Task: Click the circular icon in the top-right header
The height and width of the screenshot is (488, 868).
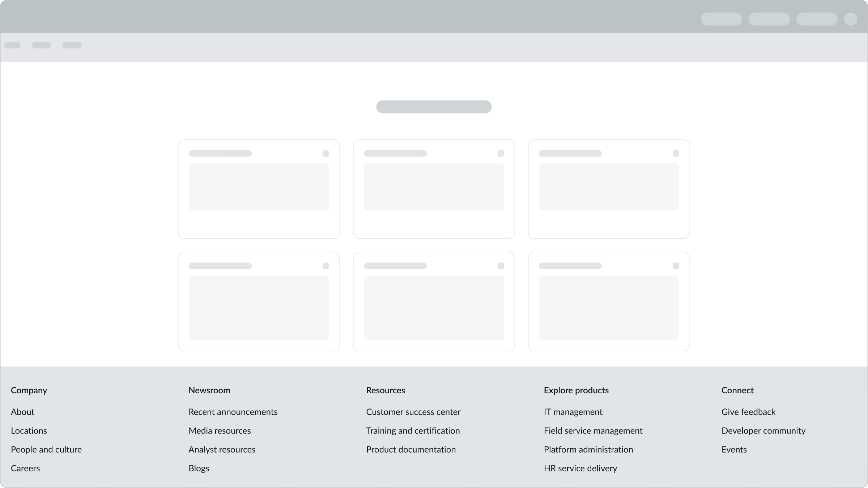Action: 850,18
